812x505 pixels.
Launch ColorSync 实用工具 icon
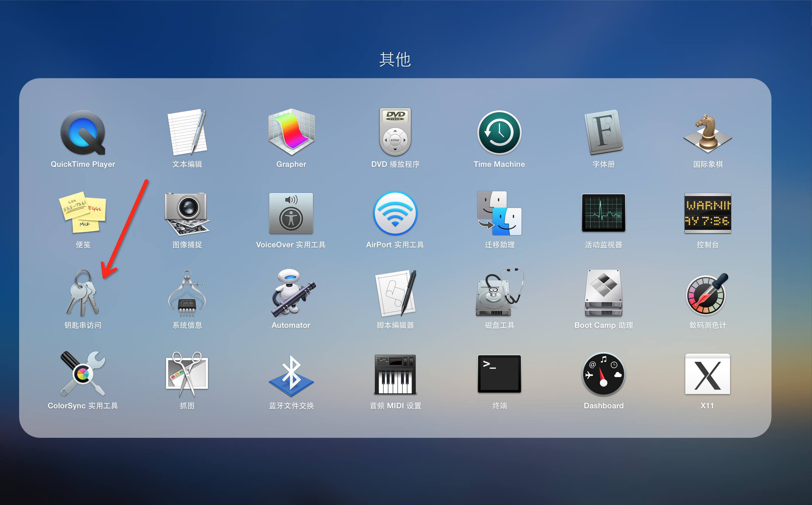[x=83, y=374]
